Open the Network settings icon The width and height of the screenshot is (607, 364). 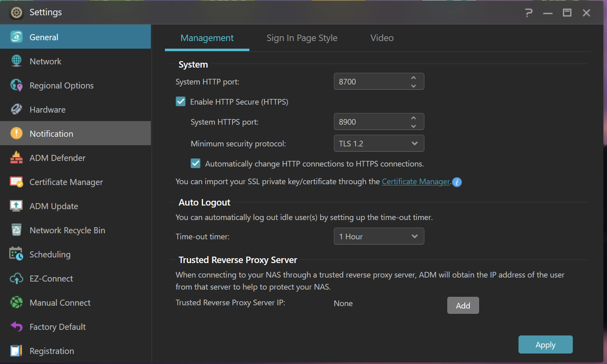tap(16, 61)
